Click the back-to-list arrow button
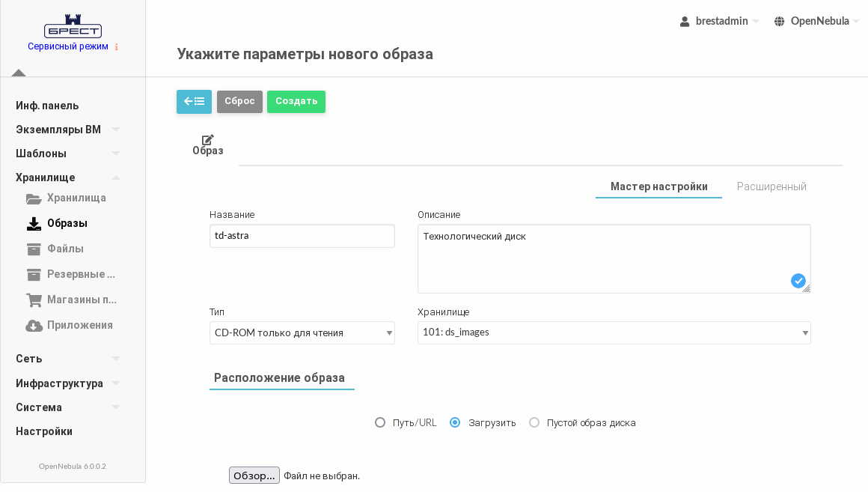This screenshot has height=492, width=868. (194, 102)
